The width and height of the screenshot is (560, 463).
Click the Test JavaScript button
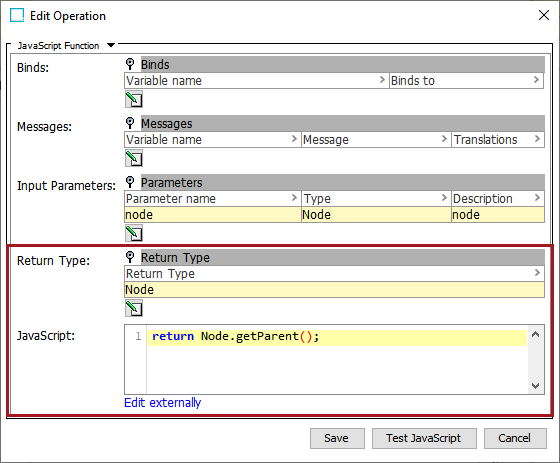click(x=424, y=438)
